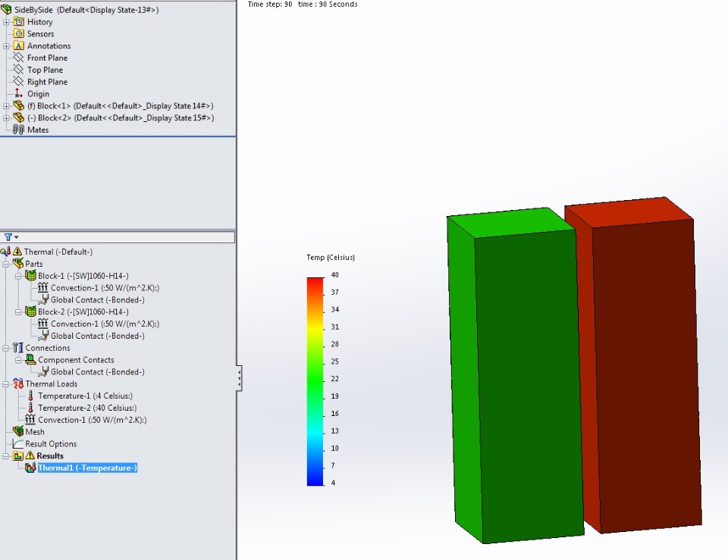This screenshot has height=560, width=728.
Task: Click the Result Options icon
Action: pos(18,443)
